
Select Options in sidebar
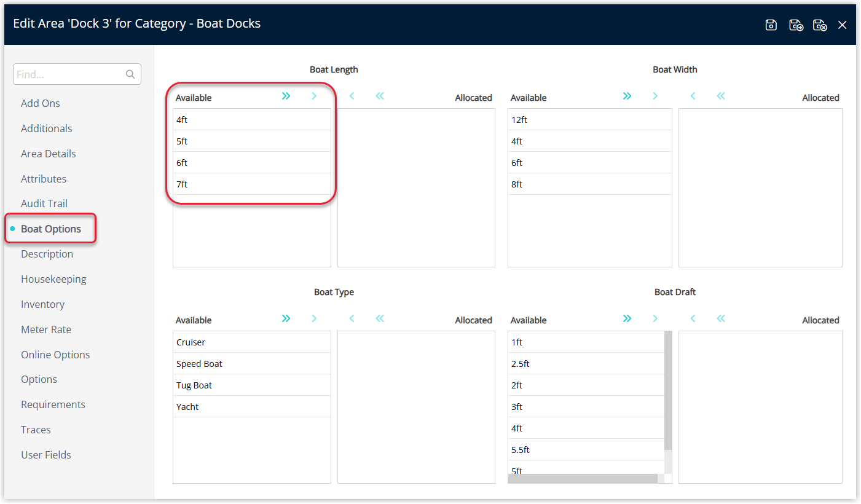tap(39, 379)
